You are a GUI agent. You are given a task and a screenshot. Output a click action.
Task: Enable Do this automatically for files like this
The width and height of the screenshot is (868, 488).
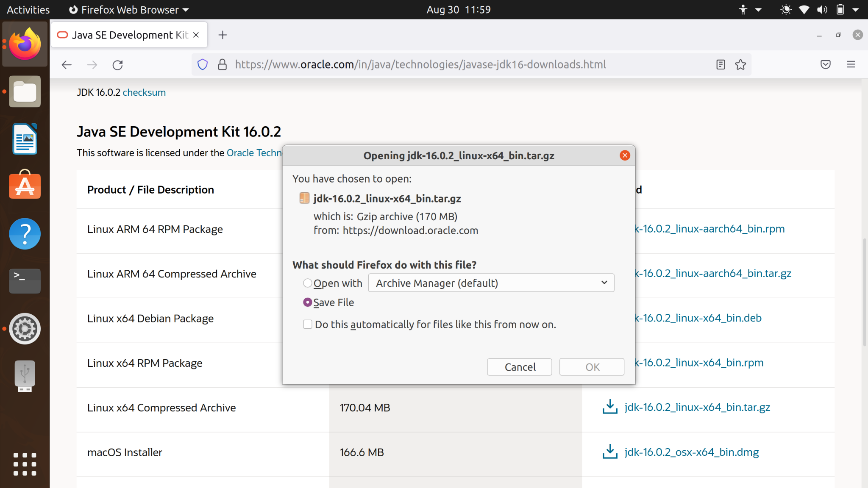[x=307, y=324]
